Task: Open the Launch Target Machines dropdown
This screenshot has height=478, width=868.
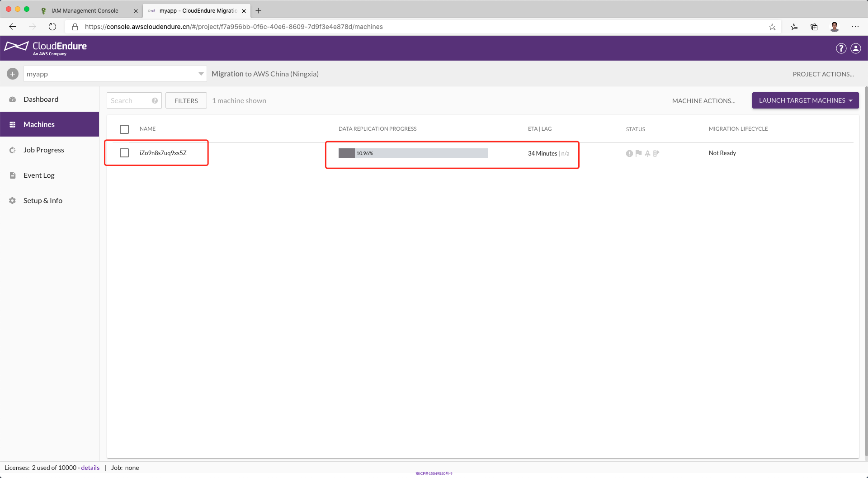Action: [805, 100]
